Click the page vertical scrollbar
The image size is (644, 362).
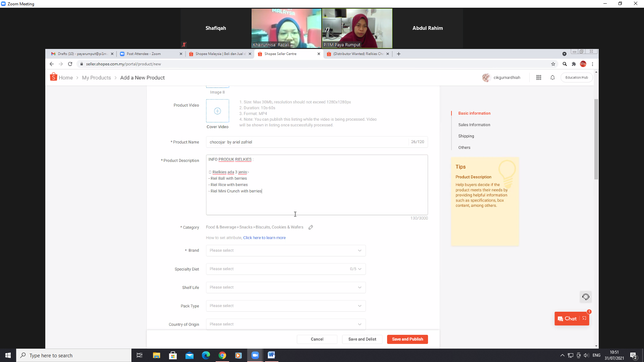pyautogui.click(x=596, y=139)
